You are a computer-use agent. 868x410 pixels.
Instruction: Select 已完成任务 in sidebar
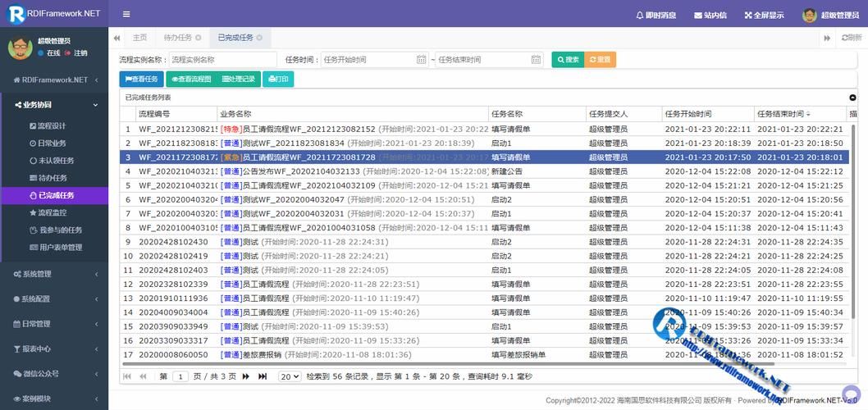click(x=54, y=195)
